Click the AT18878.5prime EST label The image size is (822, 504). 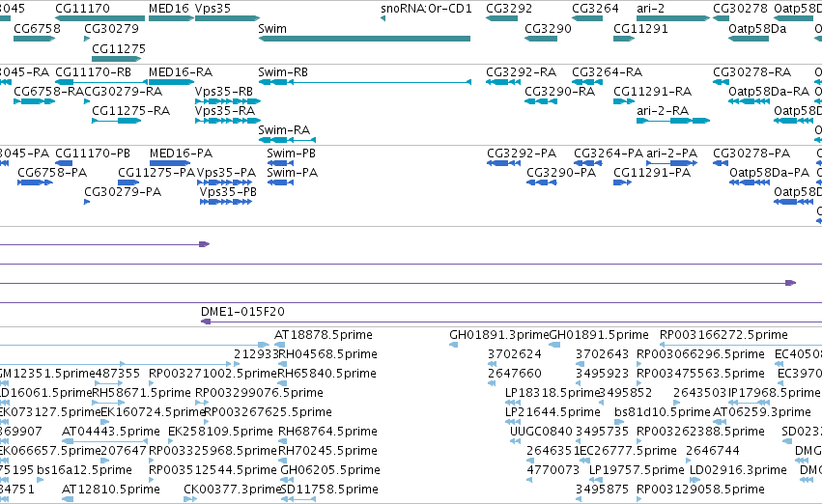pos(323,335)
